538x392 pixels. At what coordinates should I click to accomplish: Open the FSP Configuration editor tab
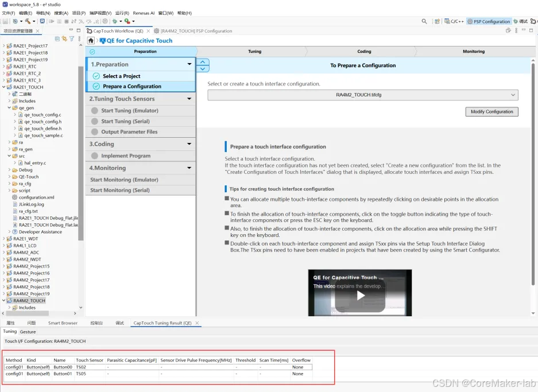(193, 31)
